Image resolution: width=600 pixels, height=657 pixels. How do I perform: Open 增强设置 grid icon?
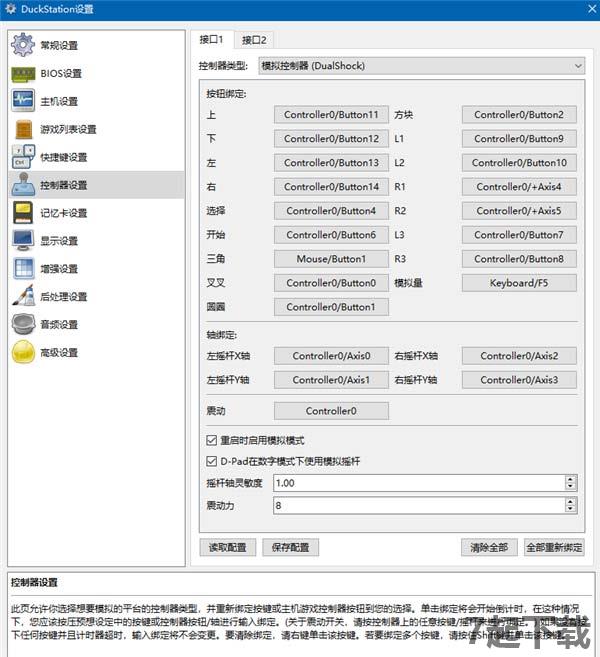(x=23, y=269)
